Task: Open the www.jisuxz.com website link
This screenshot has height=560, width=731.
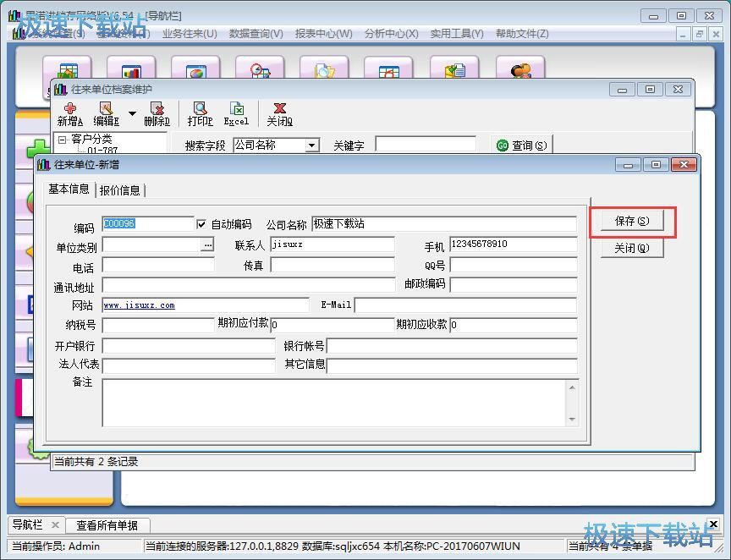Action: pos(139,305)
